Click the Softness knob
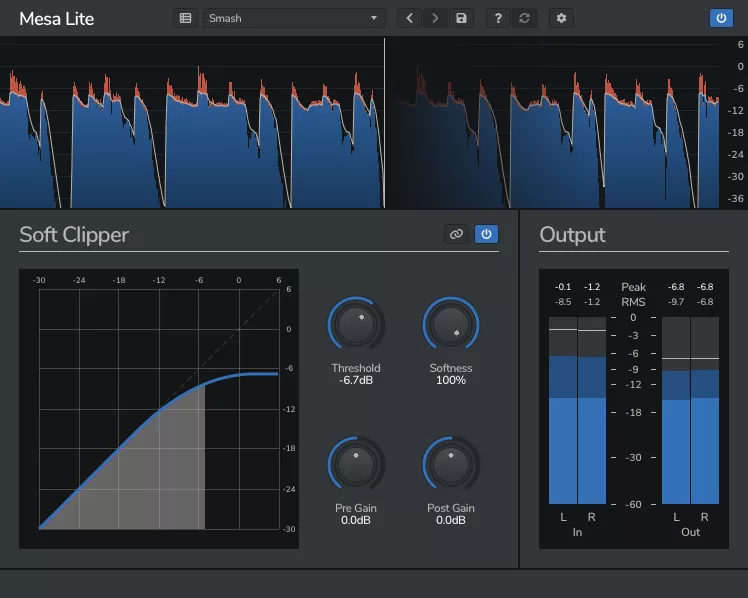The image size is (748, 598). pos(451,325)
